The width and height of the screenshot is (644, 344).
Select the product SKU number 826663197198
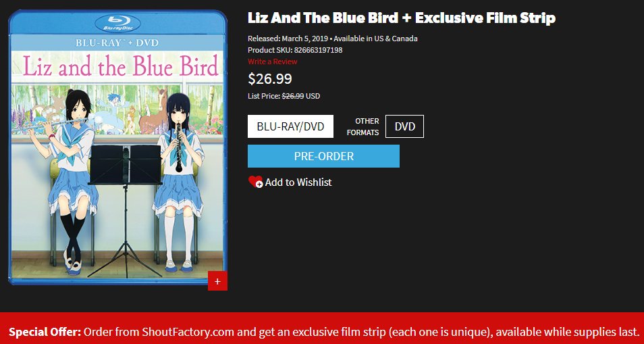[x=319, y=50]
